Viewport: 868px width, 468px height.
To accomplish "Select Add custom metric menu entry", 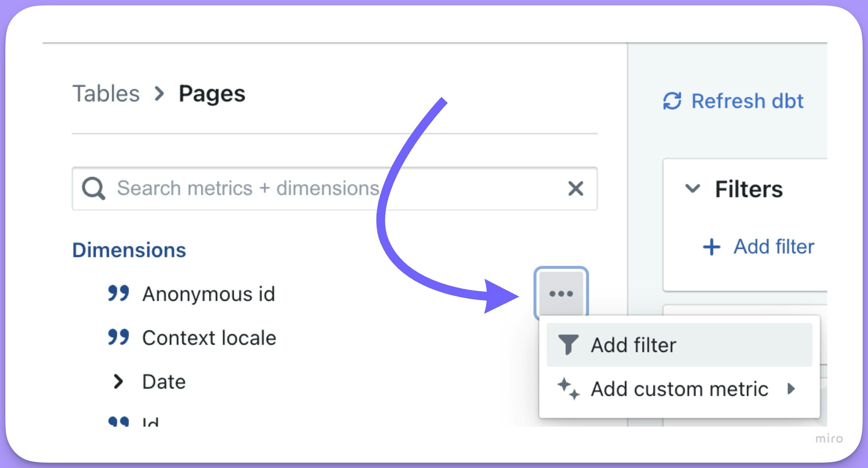I will click(x=679, y=389).
